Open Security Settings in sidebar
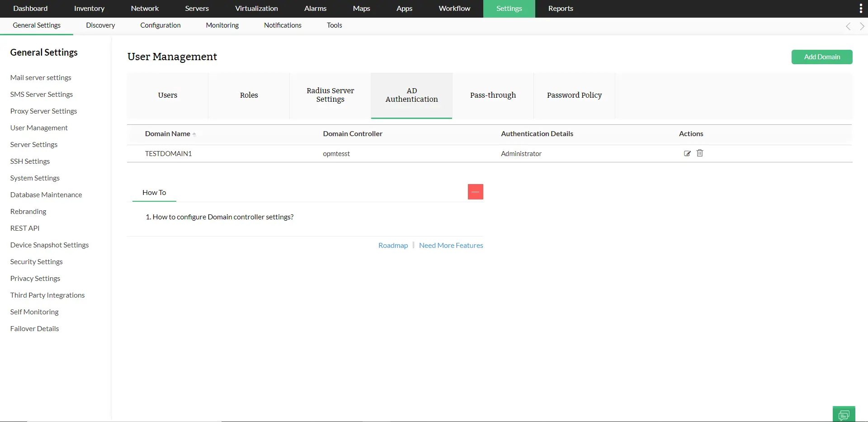The height and width of the screenshot is (422, 868). (x=37, y=262)
